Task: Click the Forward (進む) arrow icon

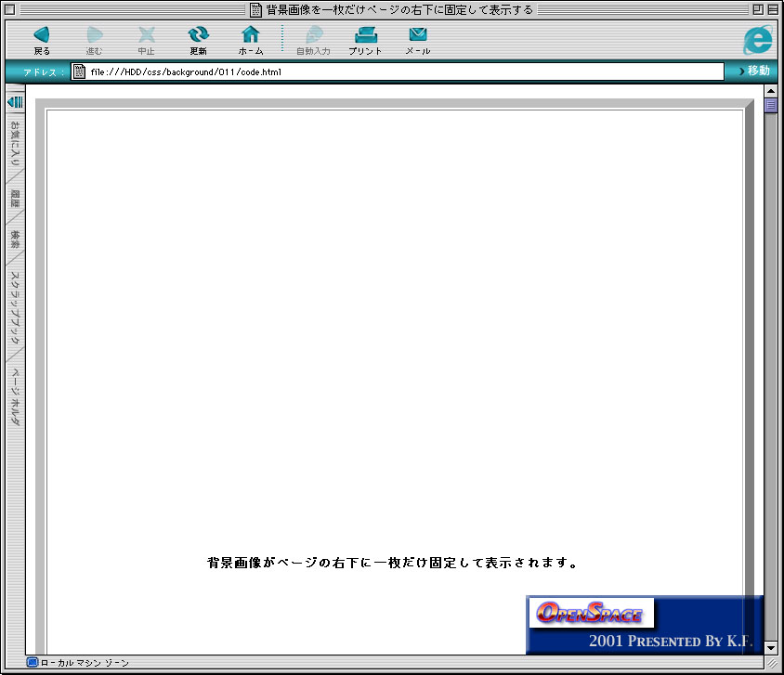Action: coord(94,34)
